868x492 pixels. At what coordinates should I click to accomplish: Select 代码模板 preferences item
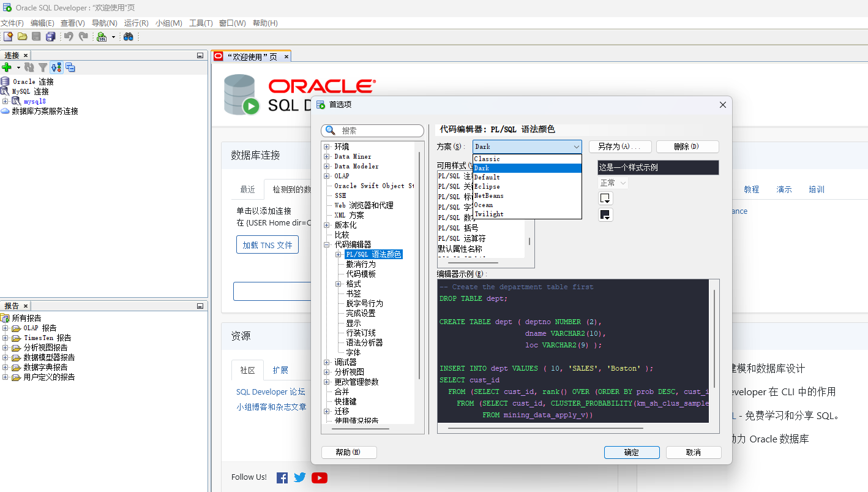tap(361, 274)
